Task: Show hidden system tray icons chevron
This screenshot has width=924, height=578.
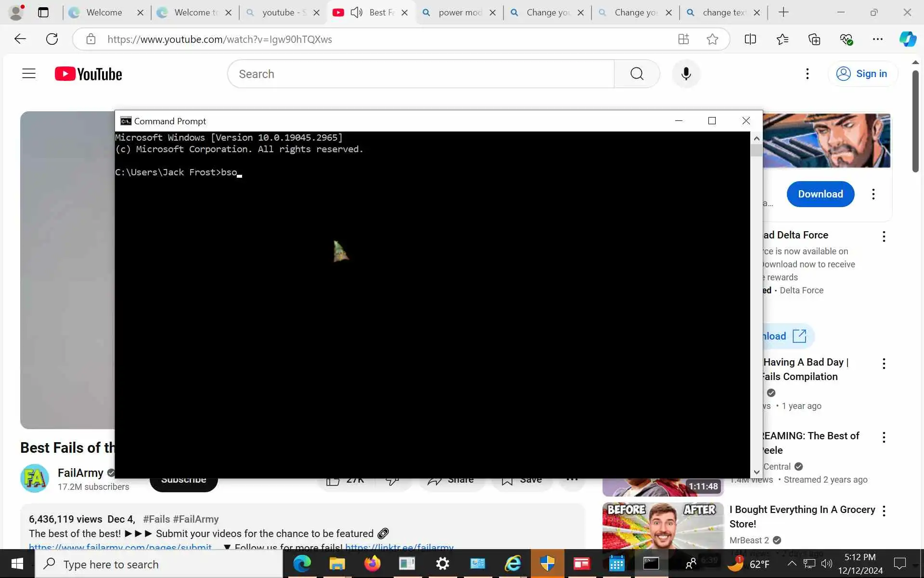Action: [792, 564]
